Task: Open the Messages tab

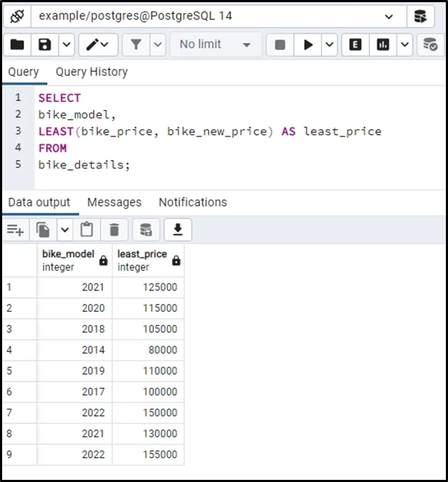Action: click(114, 202)
